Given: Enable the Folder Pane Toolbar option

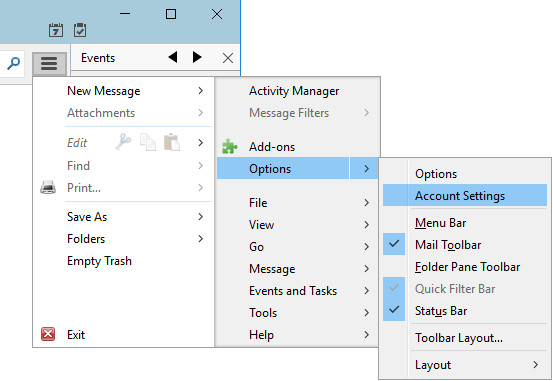Looking at the screenshot, I should [x=465, y=267].
